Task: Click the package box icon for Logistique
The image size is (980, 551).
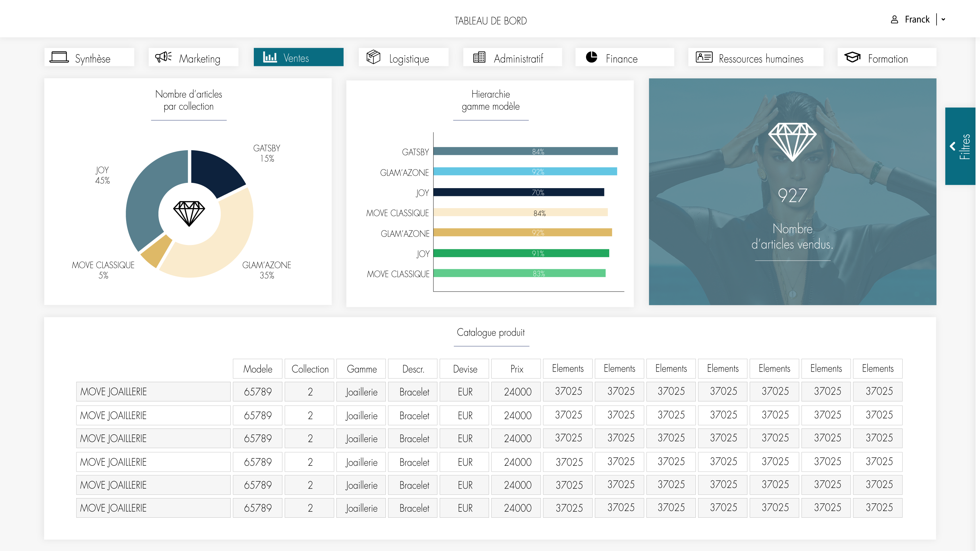Action: [x=373, y=57]
